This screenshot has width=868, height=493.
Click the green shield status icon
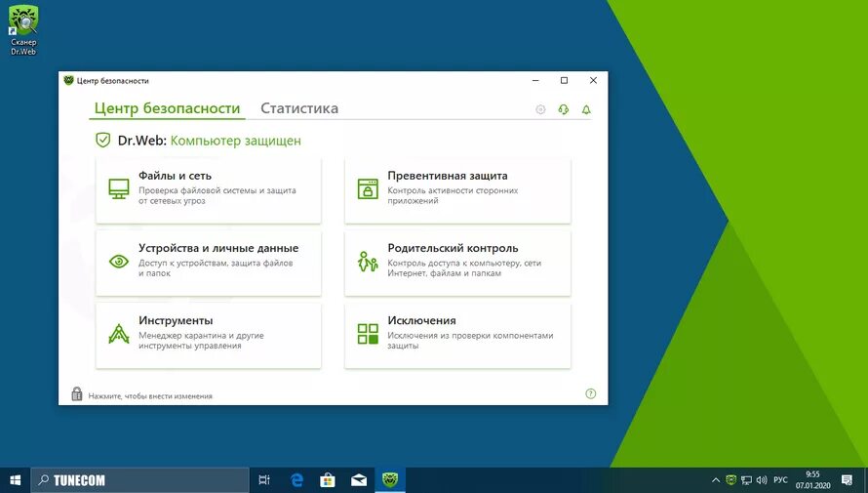tap(103, 141)
